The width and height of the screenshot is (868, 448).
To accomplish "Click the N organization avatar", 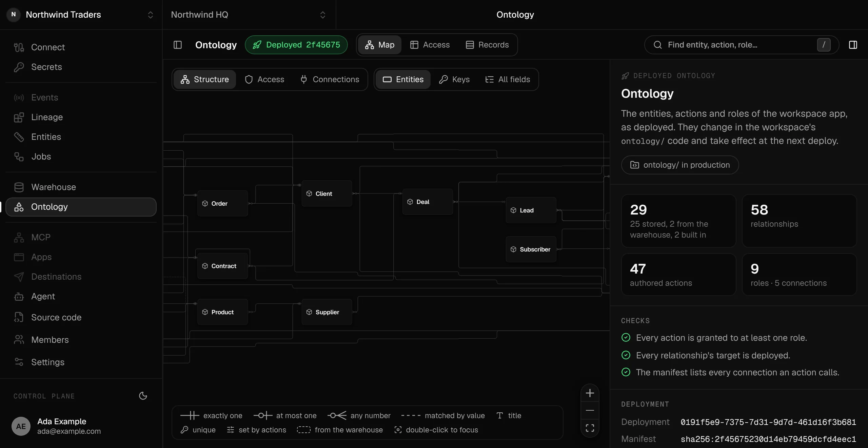I will (x=14, y=15).
